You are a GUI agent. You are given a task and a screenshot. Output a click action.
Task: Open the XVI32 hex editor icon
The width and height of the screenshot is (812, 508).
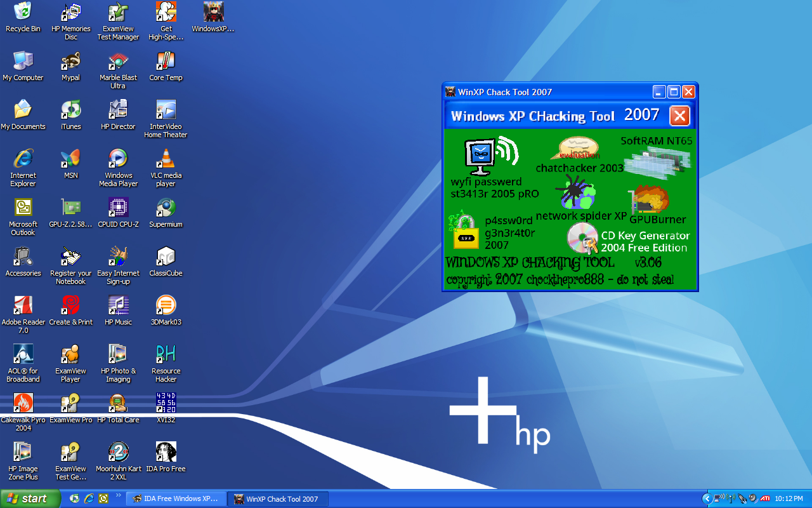(x=166, y=403)
